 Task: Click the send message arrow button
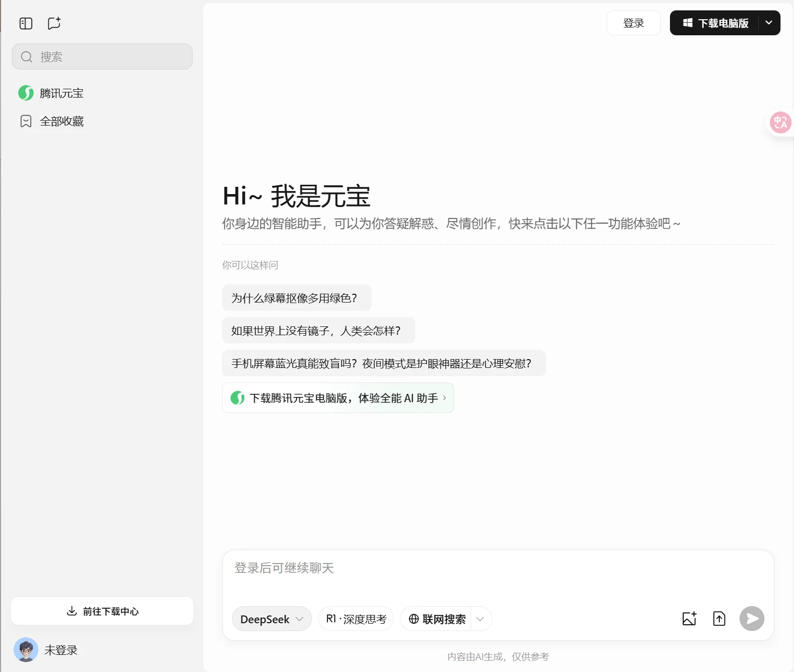(752, 619)
